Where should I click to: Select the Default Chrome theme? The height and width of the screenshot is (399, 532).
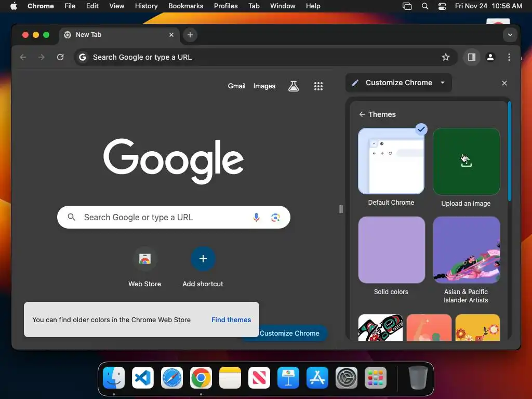[x=391, y=161]
